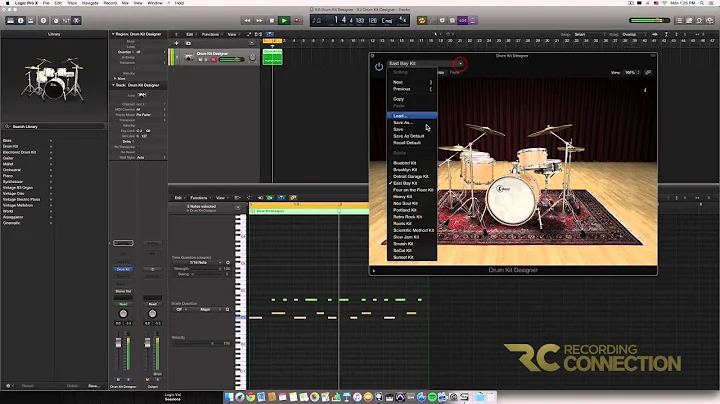Choose Save As Default in the preset menu
This screenshot has height=404, width=720.
click(x=412, y=136)
